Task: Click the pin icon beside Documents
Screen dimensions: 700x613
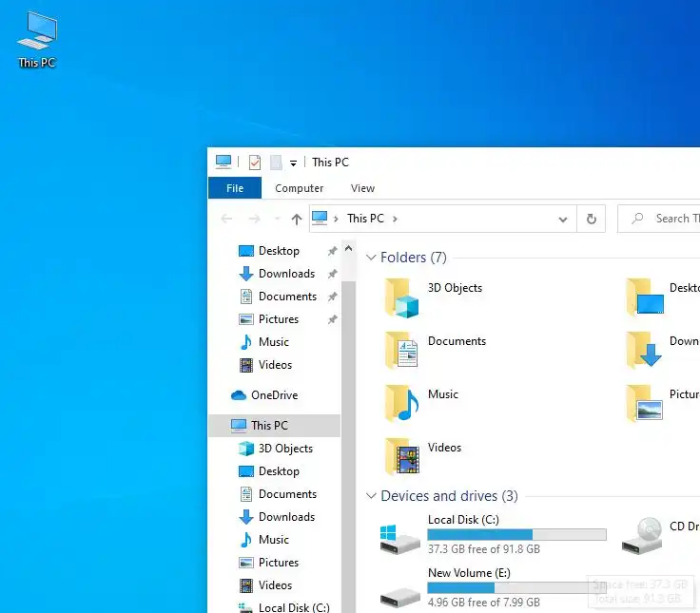Action: [332, 297]
